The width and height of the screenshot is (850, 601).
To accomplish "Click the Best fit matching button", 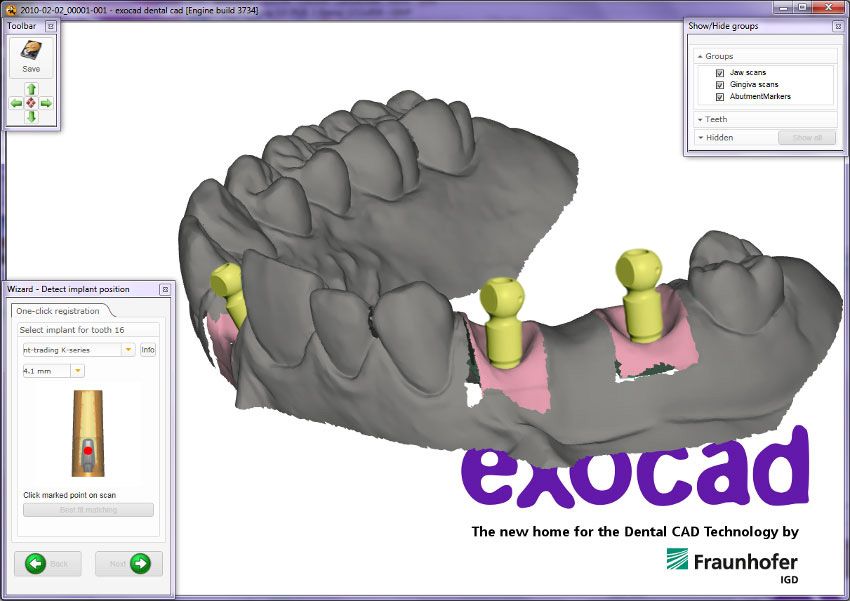I will (x=88, y=510).
